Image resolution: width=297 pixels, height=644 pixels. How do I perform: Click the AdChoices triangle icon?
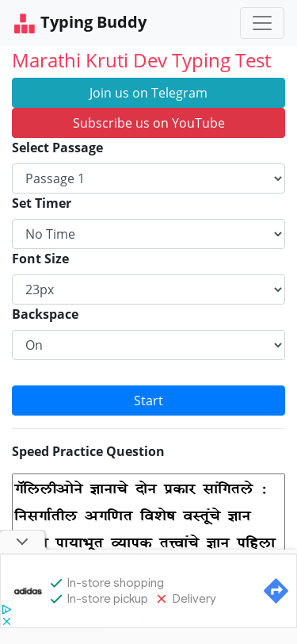6,609
